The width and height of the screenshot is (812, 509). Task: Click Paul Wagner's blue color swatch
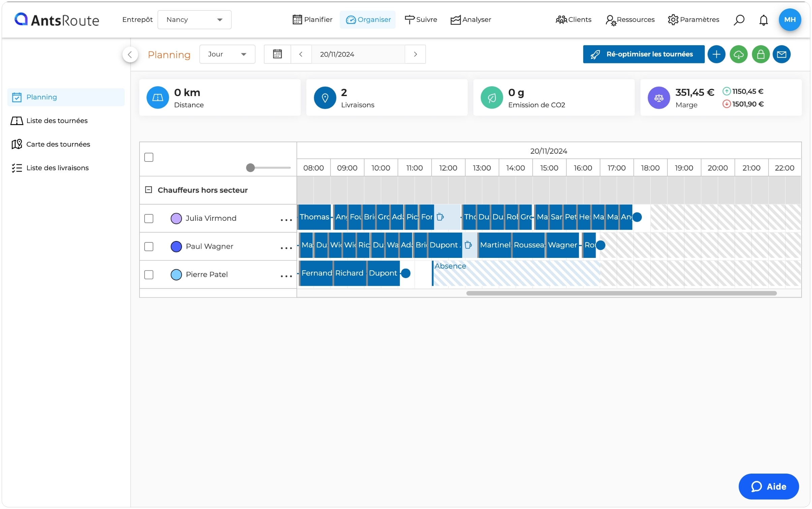coord(176,246)
